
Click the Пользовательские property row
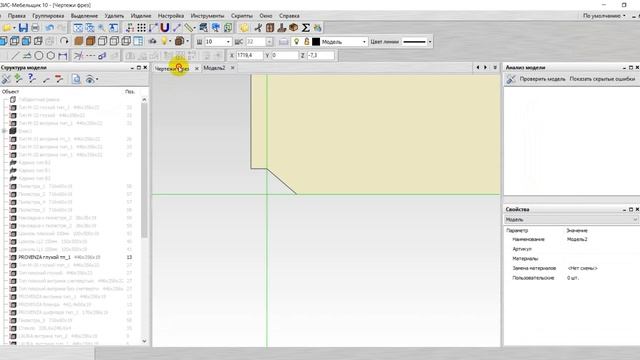pyautogui.click(x=571, y=278)
